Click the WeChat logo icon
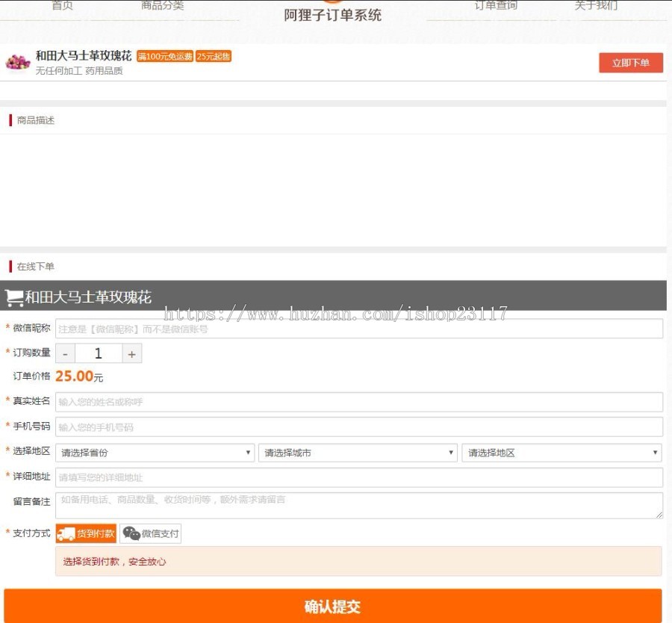 [131, 533]
